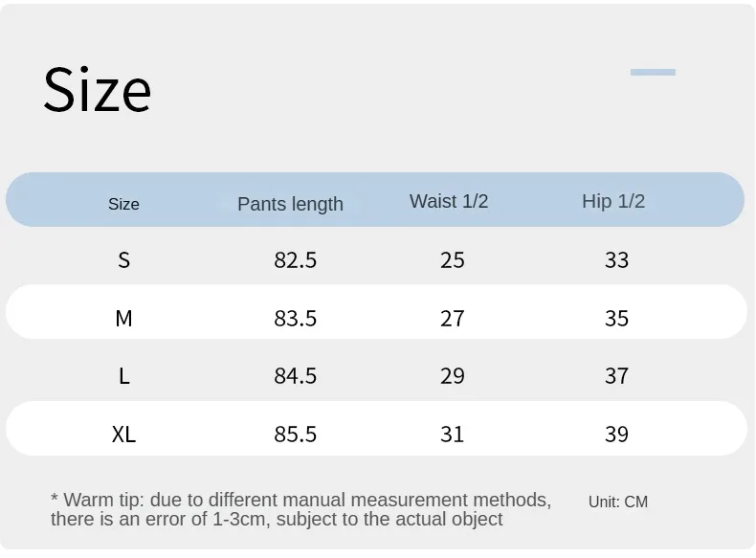Click the L size row label
Screen dimensions: 756x558
123,376
